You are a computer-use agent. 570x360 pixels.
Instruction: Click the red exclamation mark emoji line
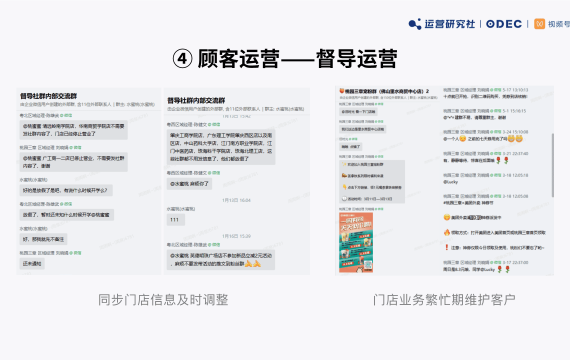pos(494,248)
